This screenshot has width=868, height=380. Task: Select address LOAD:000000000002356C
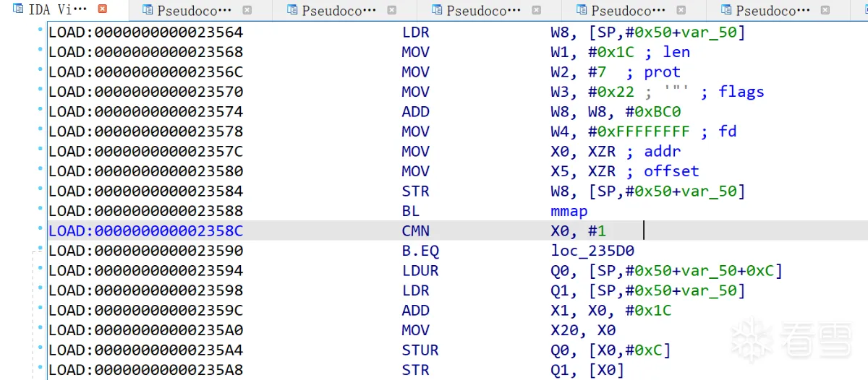tap(145, 72)
